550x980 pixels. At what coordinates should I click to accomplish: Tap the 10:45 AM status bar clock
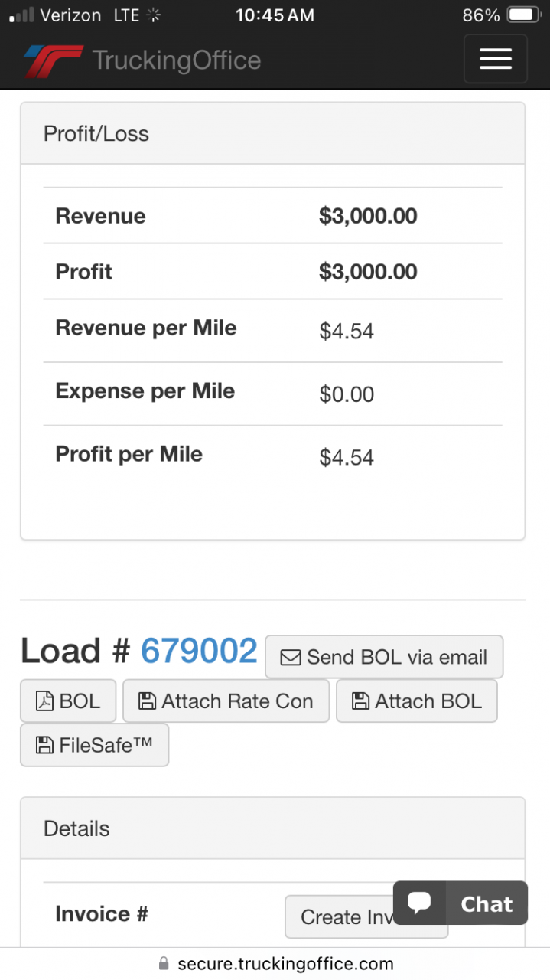pyautogui.click(x=275, y=15)
